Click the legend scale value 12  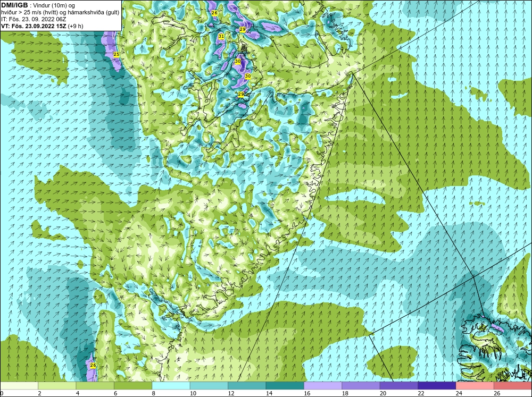pos(231,393)
